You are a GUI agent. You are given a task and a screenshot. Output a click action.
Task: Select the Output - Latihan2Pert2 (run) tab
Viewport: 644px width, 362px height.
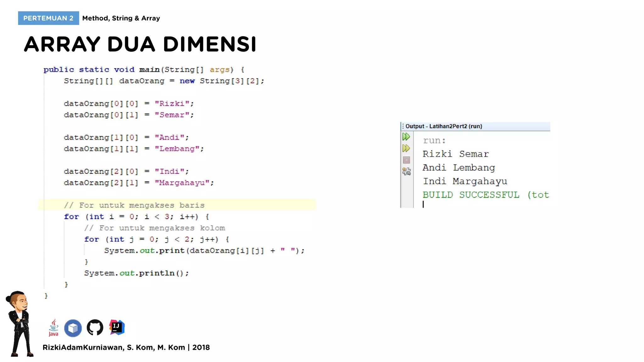point(443,126)
